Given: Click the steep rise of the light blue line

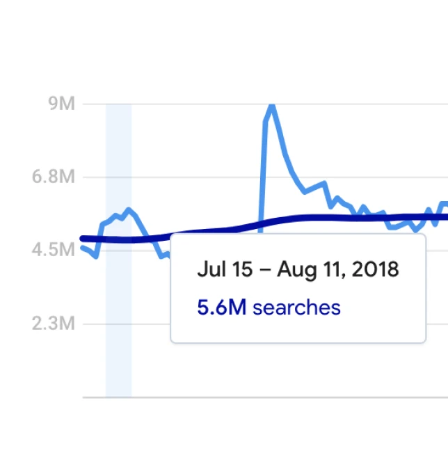Looking at the screenshot, I should 264,174.
